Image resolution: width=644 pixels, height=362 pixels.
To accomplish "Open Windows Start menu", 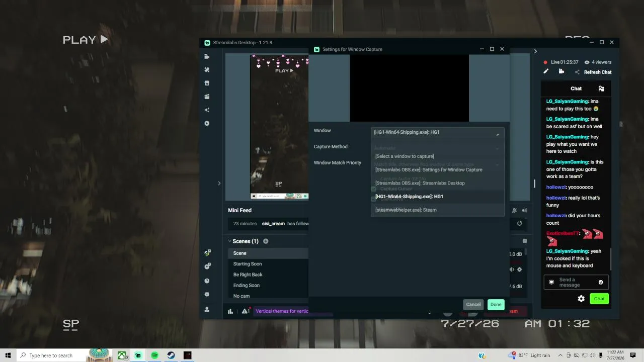I will [8, 355].
